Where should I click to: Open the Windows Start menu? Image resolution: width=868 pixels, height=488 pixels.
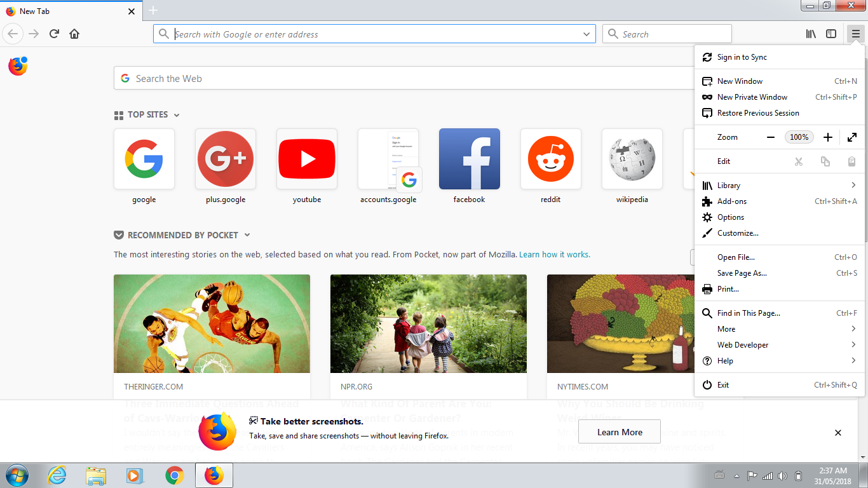17,475
